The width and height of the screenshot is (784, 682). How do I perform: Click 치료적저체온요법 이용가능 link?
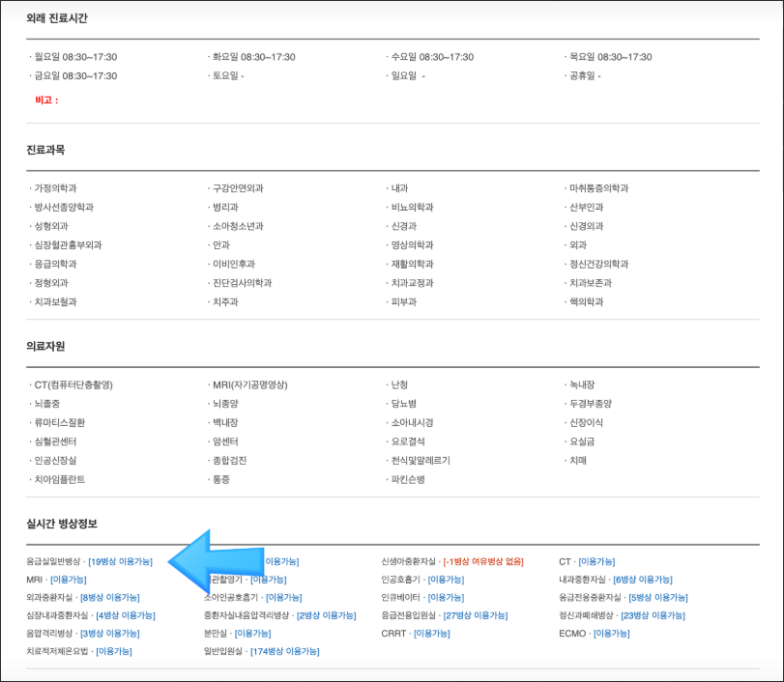tap(113, 652)
